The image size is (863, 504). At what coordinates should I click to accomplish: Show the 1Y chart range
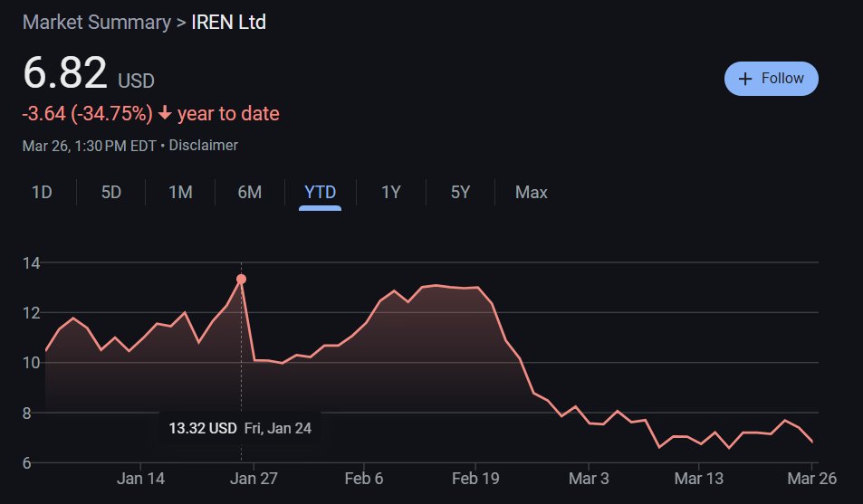tap(391, 192)
